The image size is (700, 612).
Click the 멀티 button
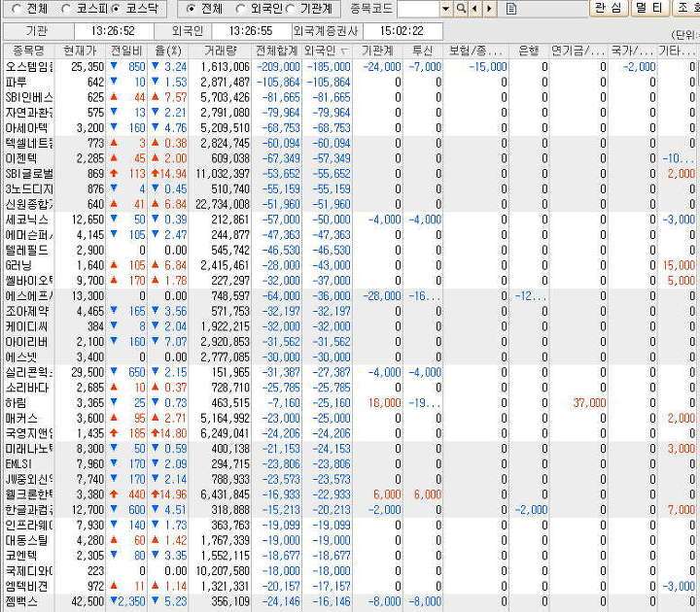(x=649, y=8)
